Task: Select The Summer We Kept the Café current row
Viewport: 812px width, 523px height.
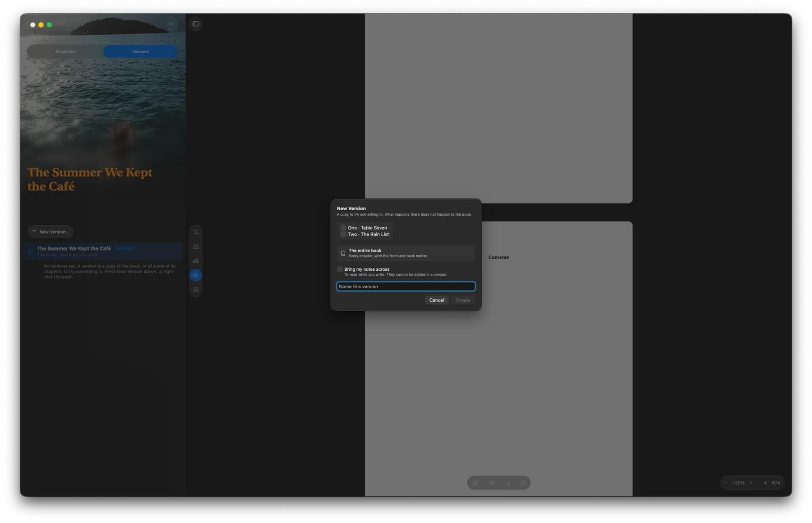Action: [x=104, y=252]
